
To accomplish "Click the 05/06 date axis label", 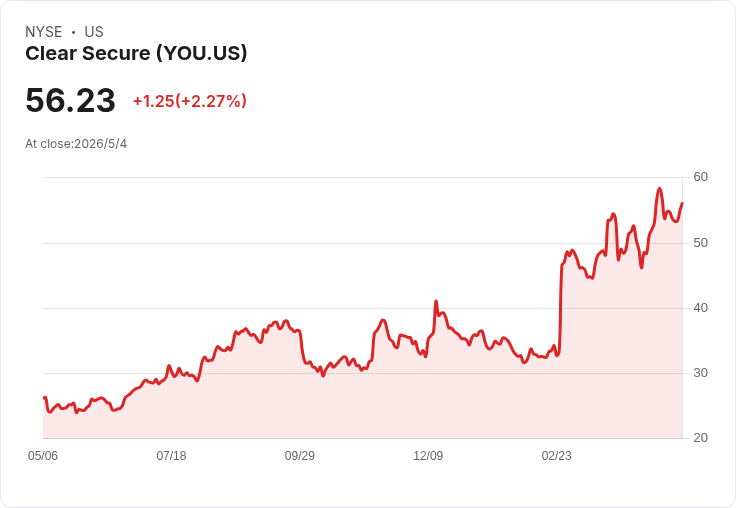I will pos(43,456).
